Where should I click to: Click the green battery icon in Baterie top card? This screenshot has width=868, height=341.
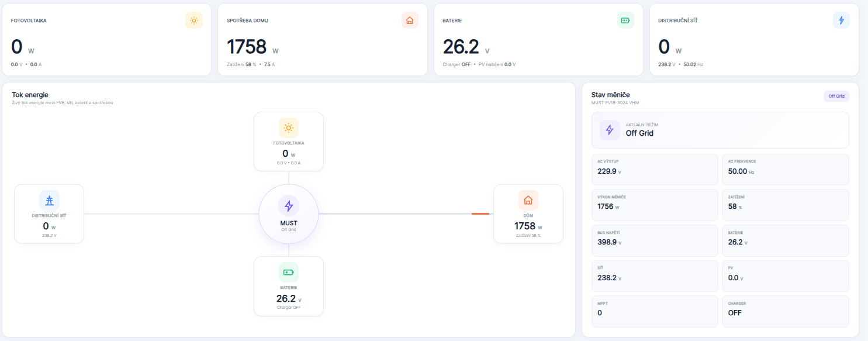point(625,20)
